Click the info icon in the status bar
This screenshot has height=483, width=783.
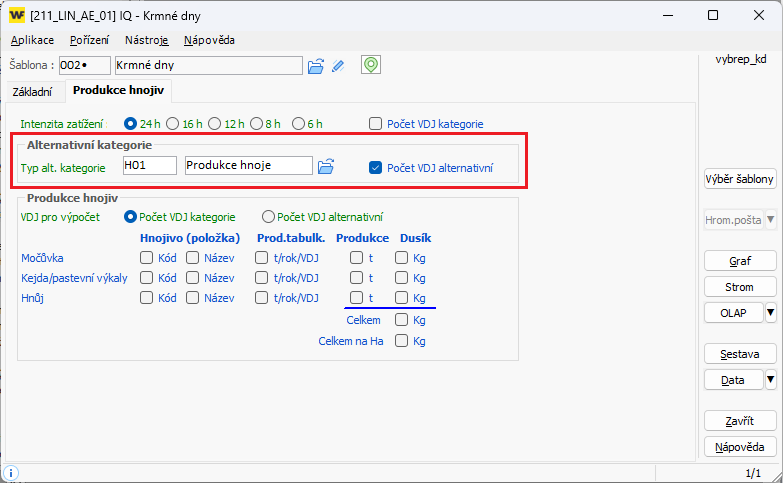coord(10,472)
